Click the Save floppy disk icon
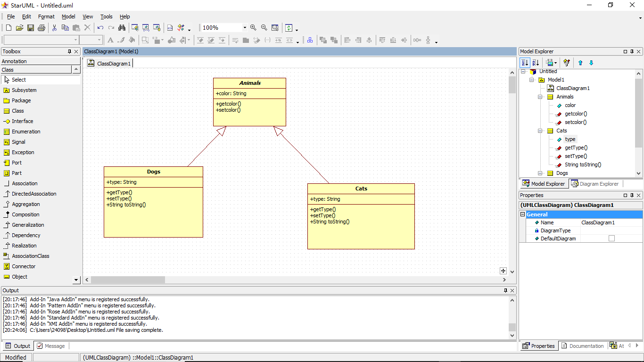644x362 pixels. coord(31,28)
